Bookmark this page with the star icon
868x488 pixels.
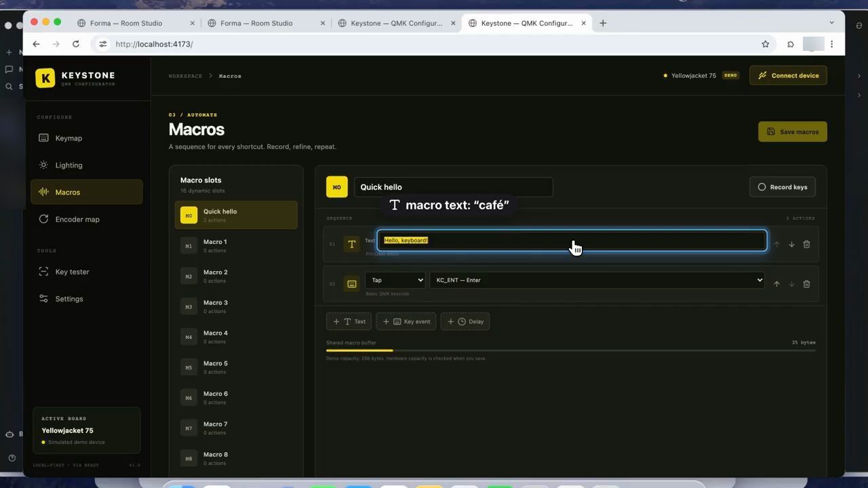766,44
